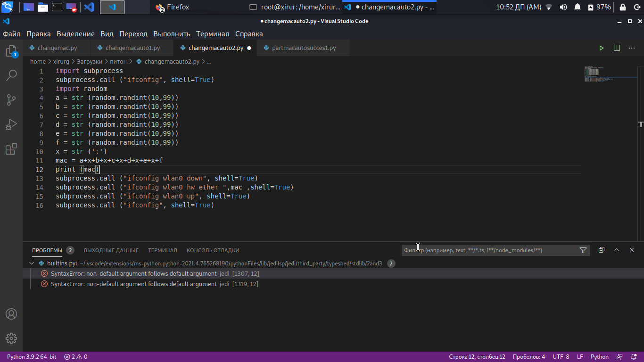Change LF end-of-line sequence in status bar

coord(580,357)
